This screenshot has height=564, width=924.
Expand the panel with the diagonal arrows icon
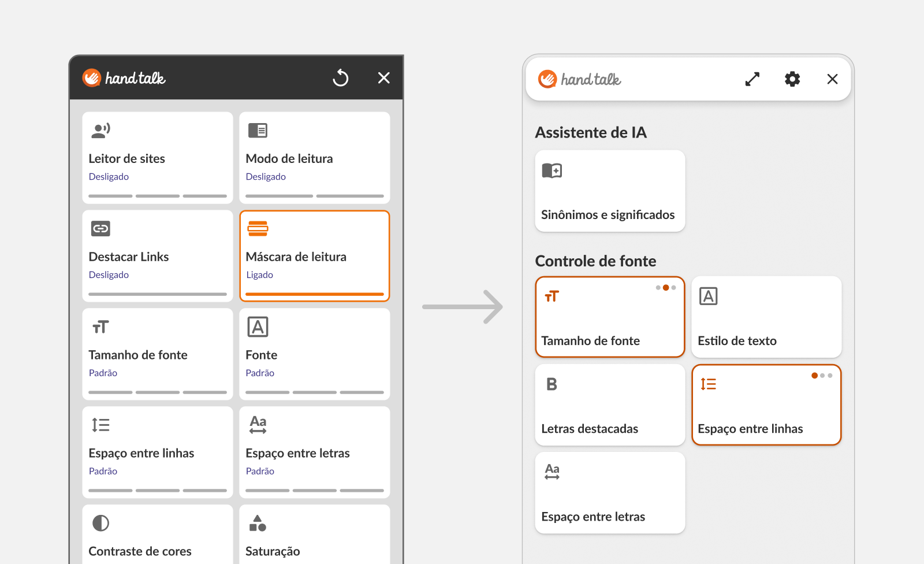coord(752,79)
